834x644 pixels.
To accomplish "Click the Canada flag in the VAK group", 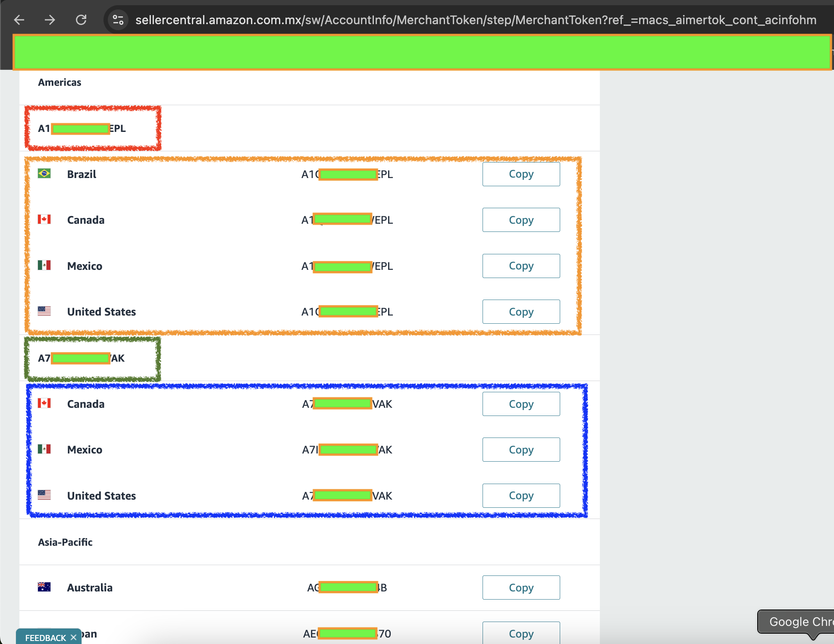I will point(44,403).
